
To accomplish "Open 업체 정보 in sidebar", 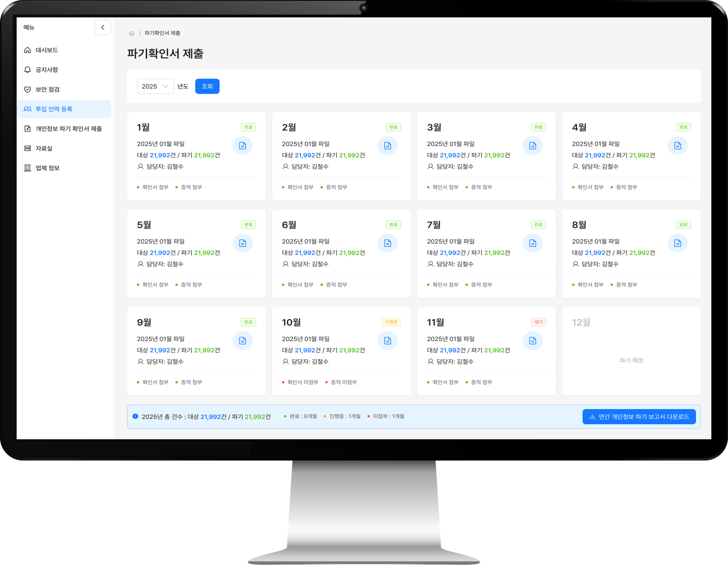I will click(x=47, y=168).
